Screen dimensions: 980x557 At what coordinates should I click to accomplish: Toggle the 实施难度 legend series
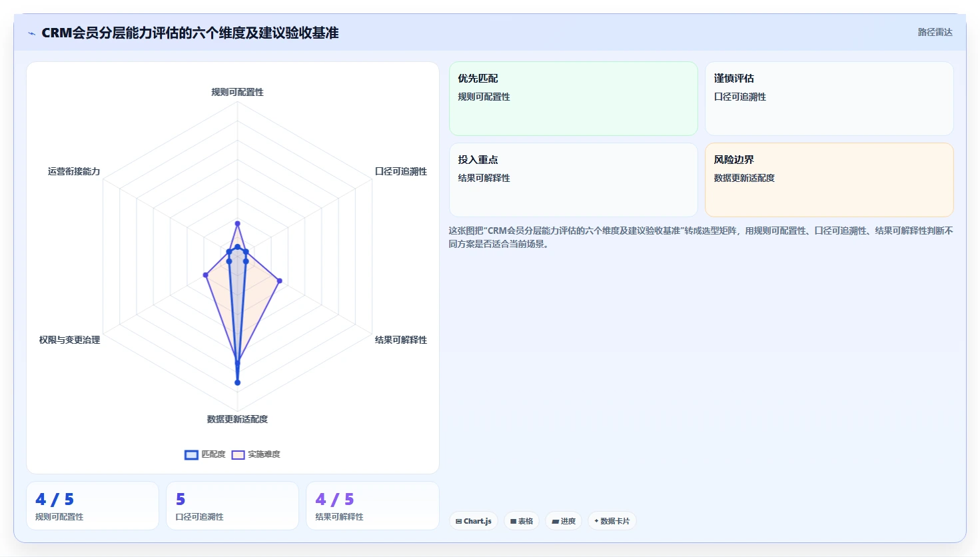pyautogui.click(x=256, y=454)
